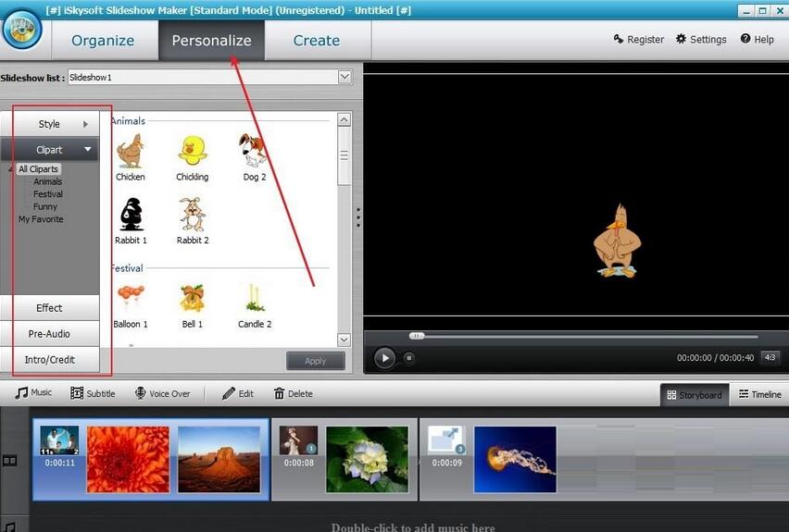The image size is (789, 532).
Task: Open the iSkysoft application logo menu
Action: [x=21, y=29]
